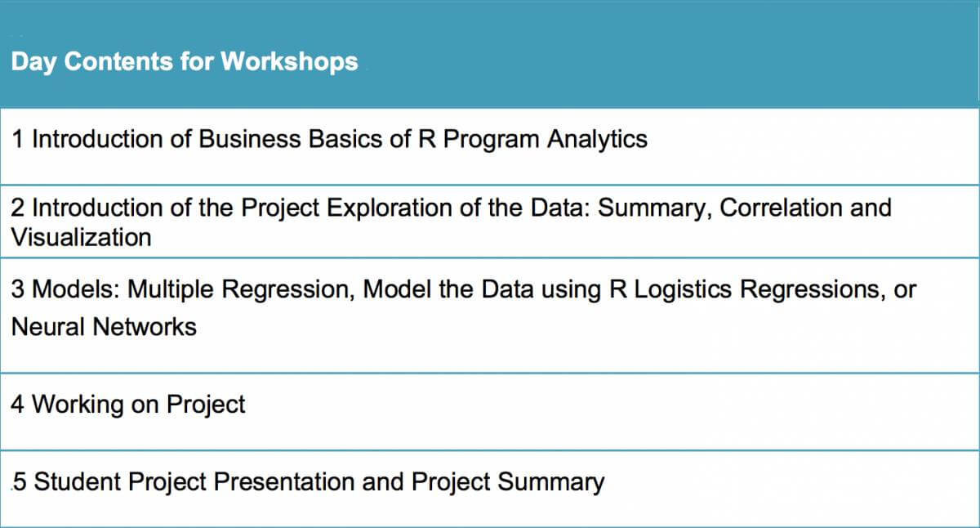Click 'Business Basics of R Program Analytics' text
The width and height of the screenshot is (980, 528).
click(x=423, y=140)
